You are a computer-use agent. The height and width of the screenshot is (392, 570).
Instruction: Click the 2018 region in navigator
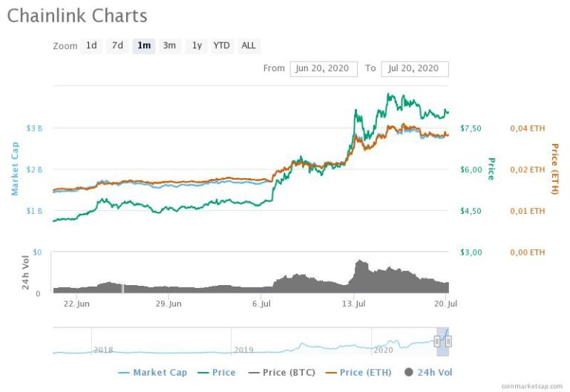pos(103,350)
